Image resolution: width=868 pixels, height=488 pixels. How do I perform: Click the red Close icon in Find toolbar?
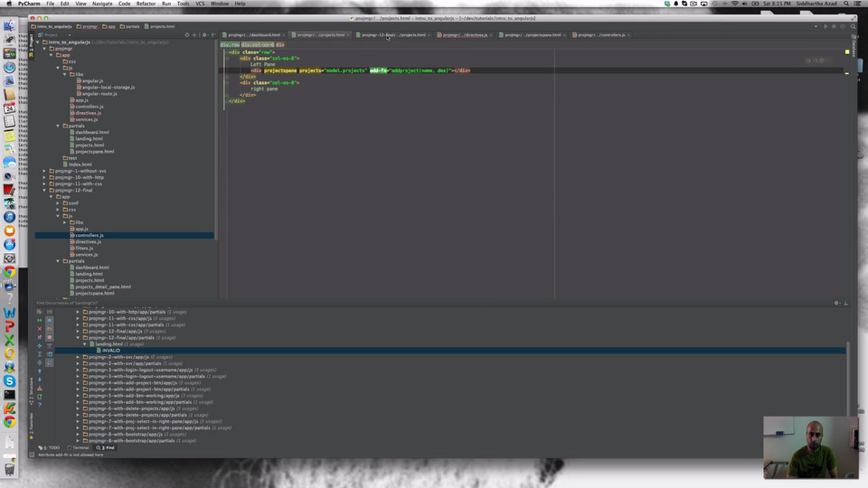(39, 329)
